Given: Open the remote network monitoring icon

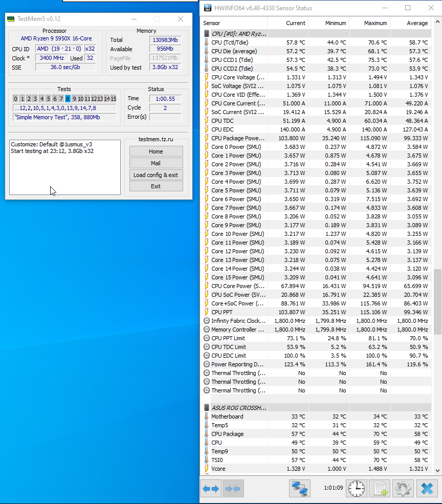Looking at the screenshot, I should click(x=300, y=489).
